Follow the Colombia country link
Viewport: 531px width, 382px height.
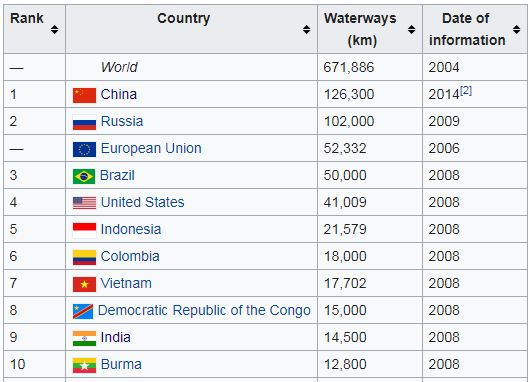130,256
